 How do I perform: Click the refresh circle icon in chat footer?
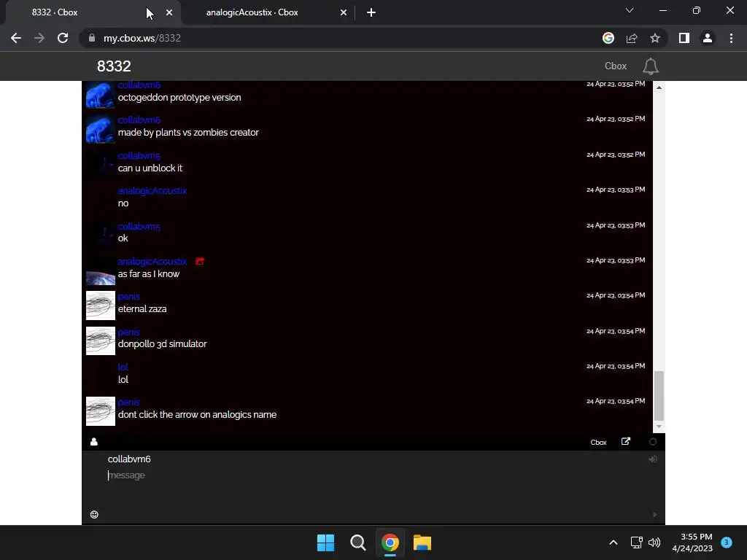(653, 442)
